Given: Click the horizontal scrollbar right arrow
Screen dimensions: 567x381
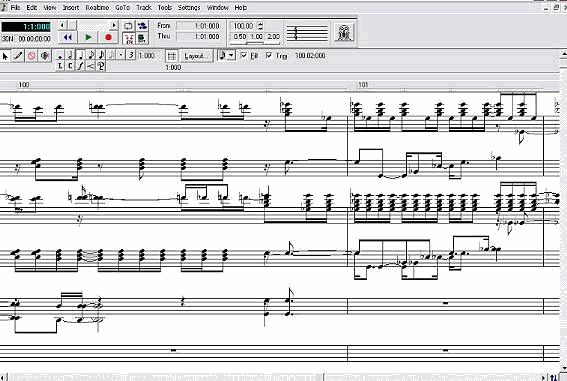Looking at the screenshot, I should [543, 377].
